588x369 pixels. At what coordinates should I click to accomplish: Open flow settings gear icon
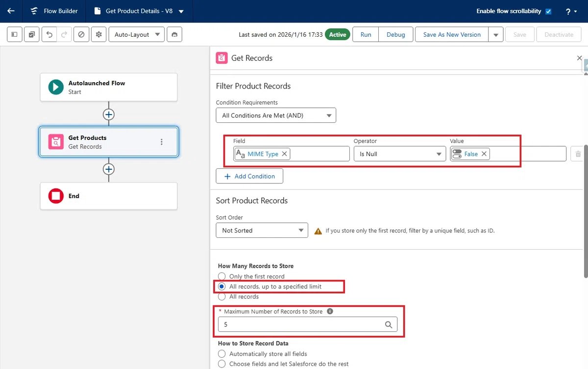click(x=99, y=35)
